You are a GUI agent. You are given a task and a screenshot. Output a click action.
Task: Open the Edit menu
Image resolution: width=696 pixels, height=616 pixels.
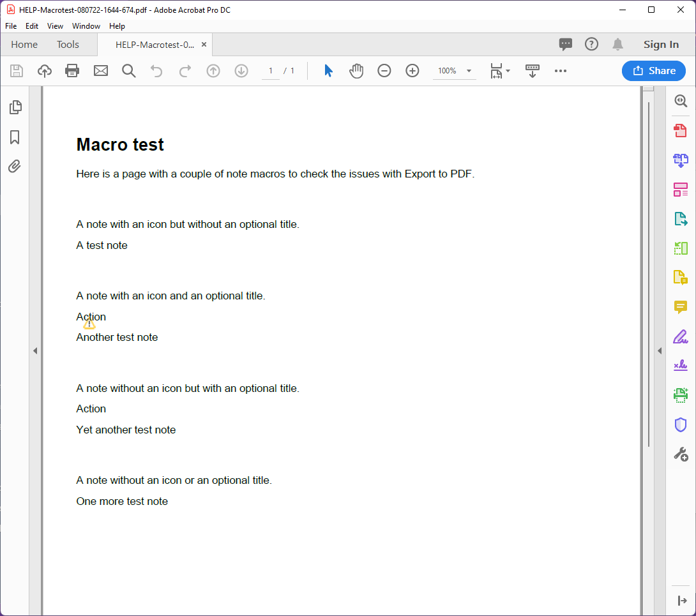tap(32, 26)
